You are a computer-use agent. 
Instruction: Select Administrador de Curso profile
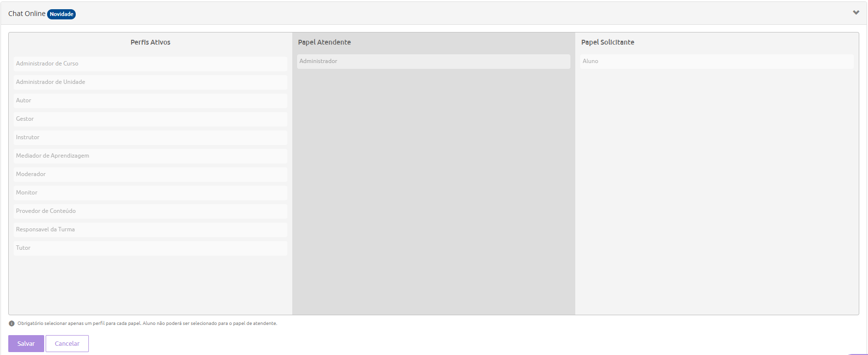[150, 64]
